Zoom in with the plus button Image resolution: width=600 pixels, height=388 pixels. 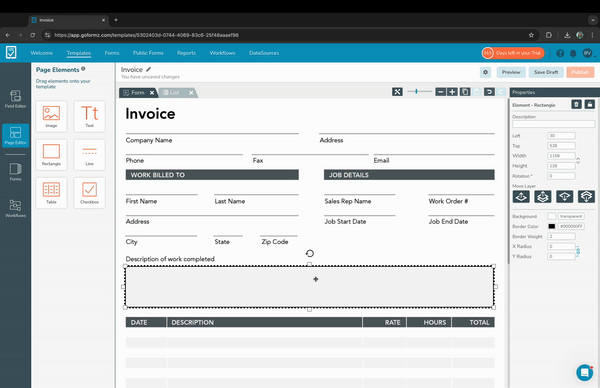[452, 92]
